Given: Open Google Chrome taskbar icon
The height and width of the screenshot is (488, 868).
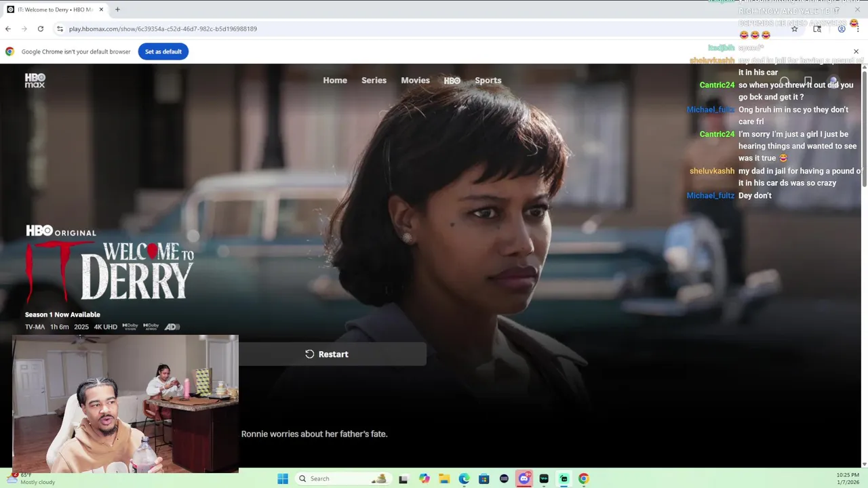Looking at the screenshot, I should pyautogui.click(x=583, y=479).
